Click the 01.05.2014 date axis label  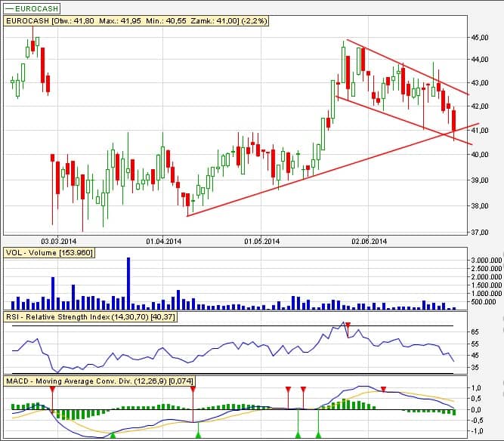coord(262,242)
